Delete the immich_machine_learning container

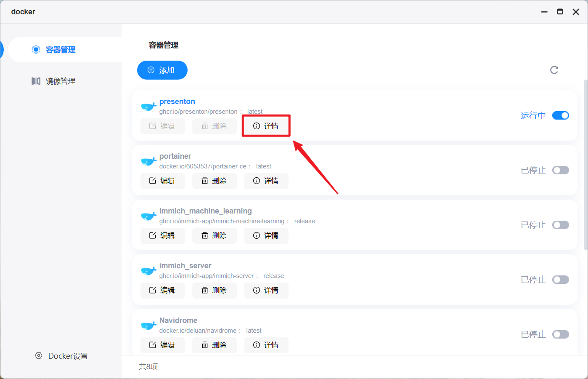click(215, 235)
